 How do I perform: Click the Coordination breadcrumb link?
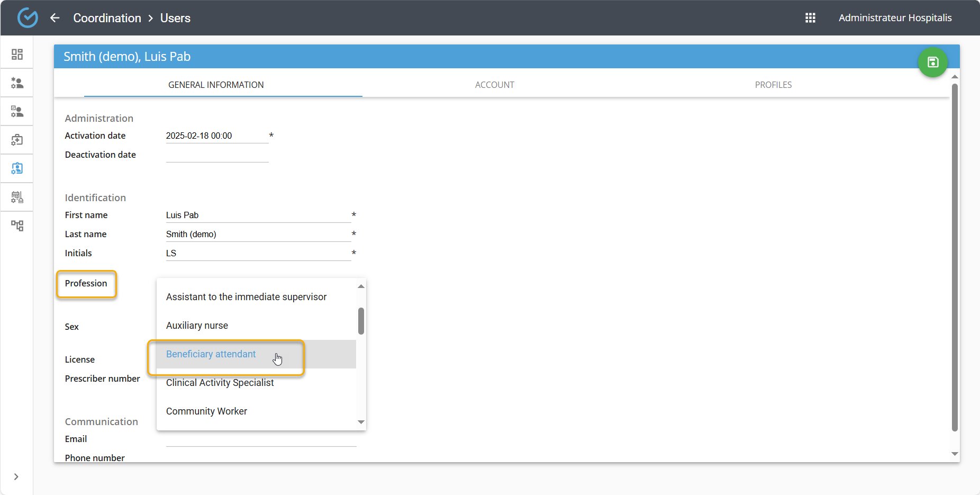[107, 18]
